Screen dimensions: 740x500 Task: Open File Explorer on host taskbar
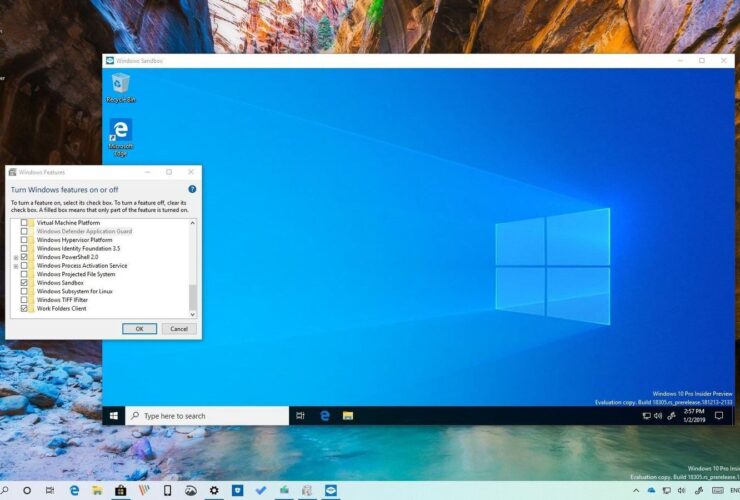[97, 491]
